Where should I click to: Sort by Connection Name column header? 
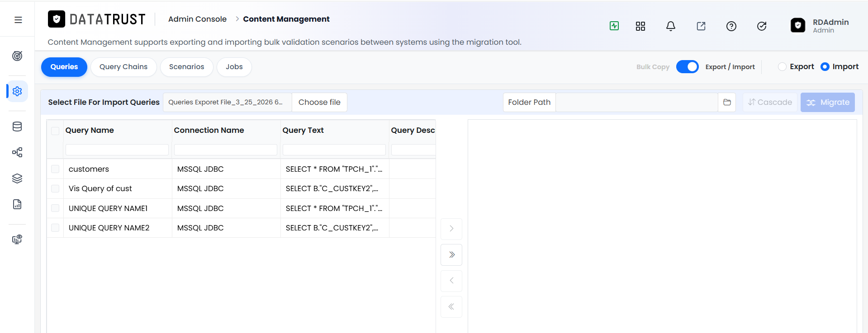point(209,130)
